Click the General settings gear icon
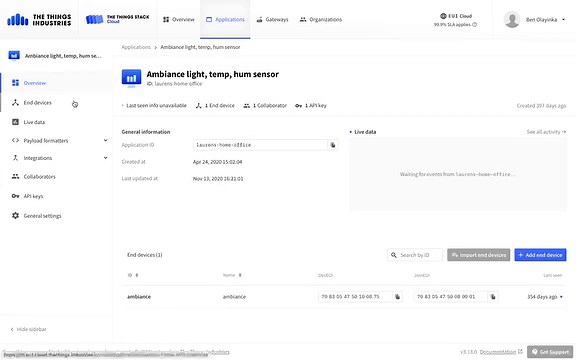The width and height of the screenshot is (576, 360). point(15,215)
